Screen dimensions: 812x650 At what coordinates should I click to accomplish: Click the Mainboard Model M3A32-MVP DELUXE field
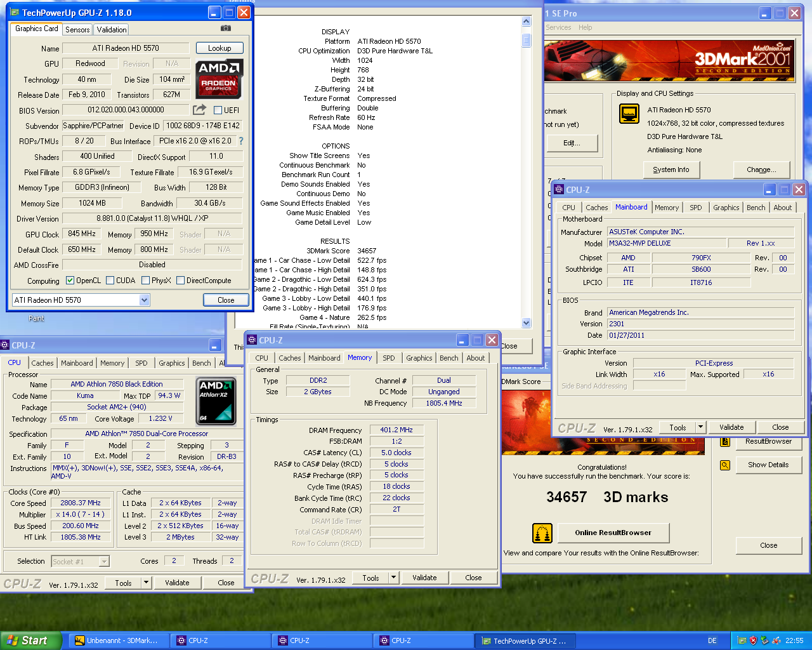point(666,243)
